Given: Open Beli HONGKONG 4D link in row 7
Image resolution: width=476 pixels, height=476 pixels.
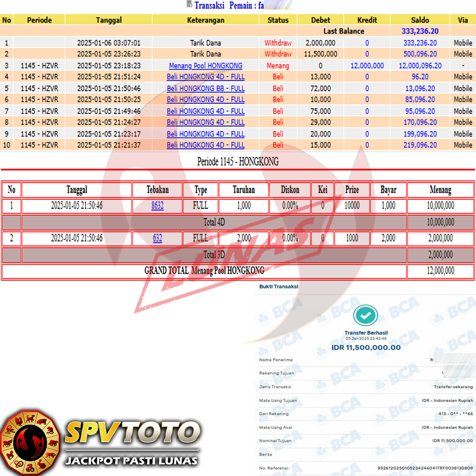Looking at the screenshot, I should click(206, 111).
